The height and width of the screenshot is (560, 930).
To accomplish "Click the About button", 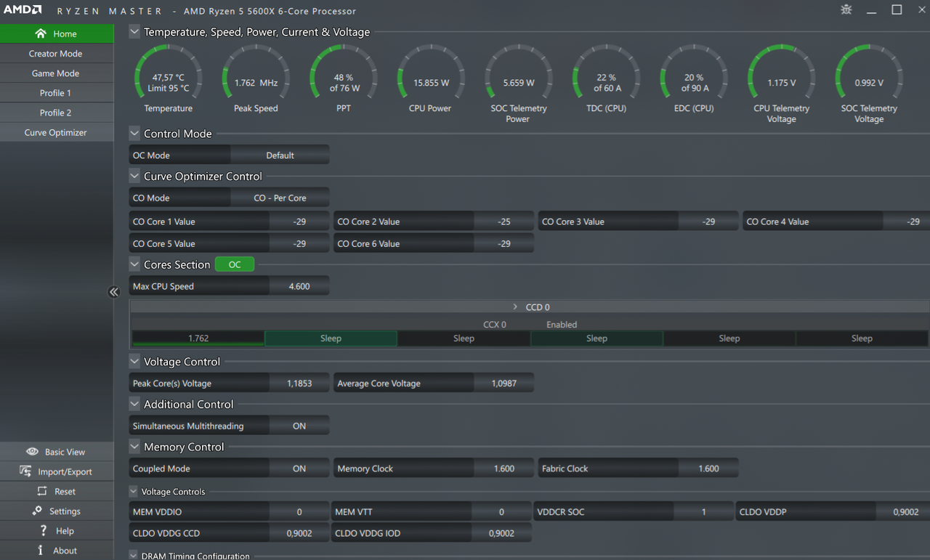I will click(57, 550).
